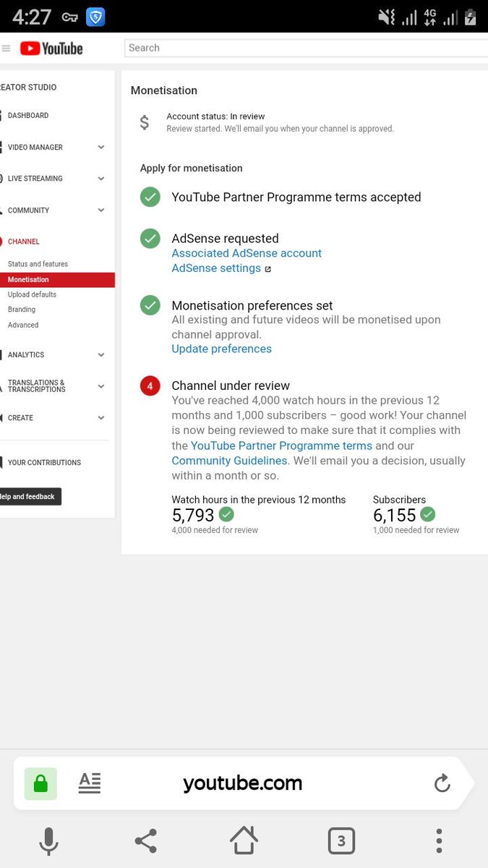Click the green padlock security icon
Screen dimensions: 488x868
[40, 784]
